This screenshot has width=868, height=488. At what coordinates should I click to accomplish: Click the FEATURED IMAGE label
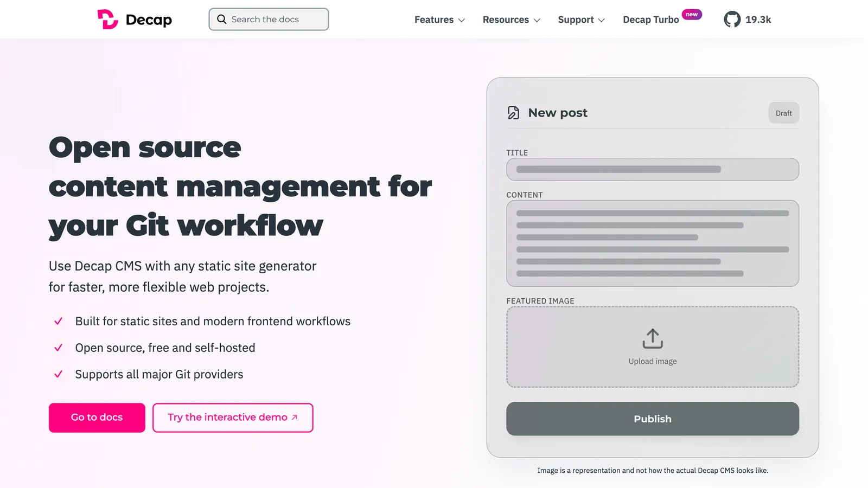pos(540,301)
